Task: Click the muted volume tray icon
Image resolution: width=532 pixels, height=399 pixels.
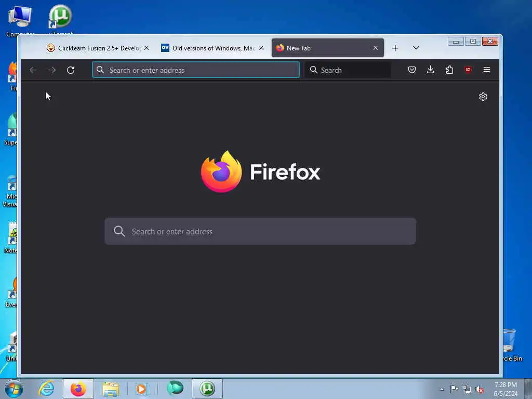Action: click(480, 389)
